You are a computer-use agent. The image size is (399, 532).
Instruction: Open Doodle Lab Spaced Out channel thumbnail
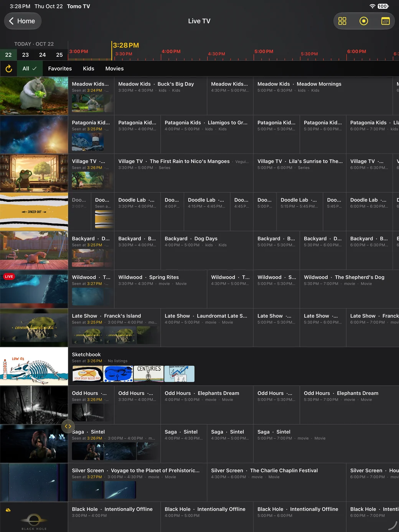34,212
